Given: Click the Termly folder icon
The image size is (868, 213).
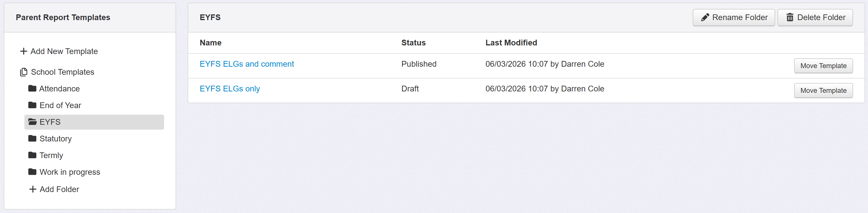Looking at the screenshot, I should pyautogui.click(x=32, y=156).
